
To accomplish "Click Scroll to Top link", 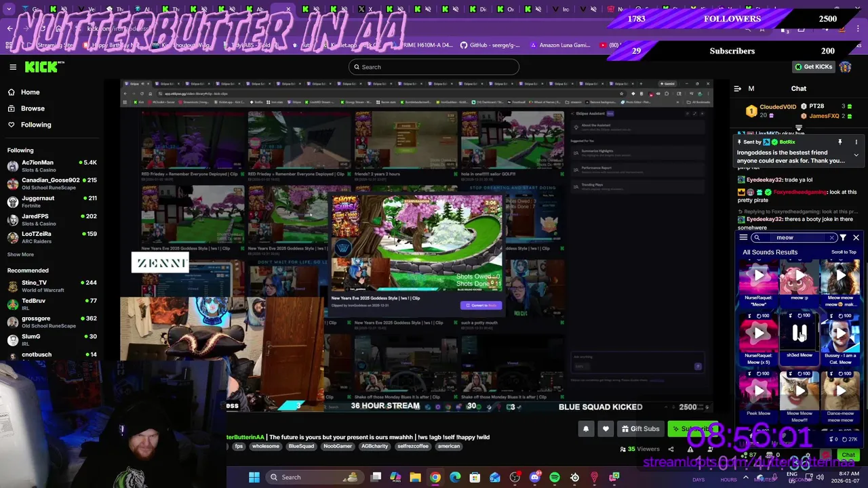I will tap(844, 252).
